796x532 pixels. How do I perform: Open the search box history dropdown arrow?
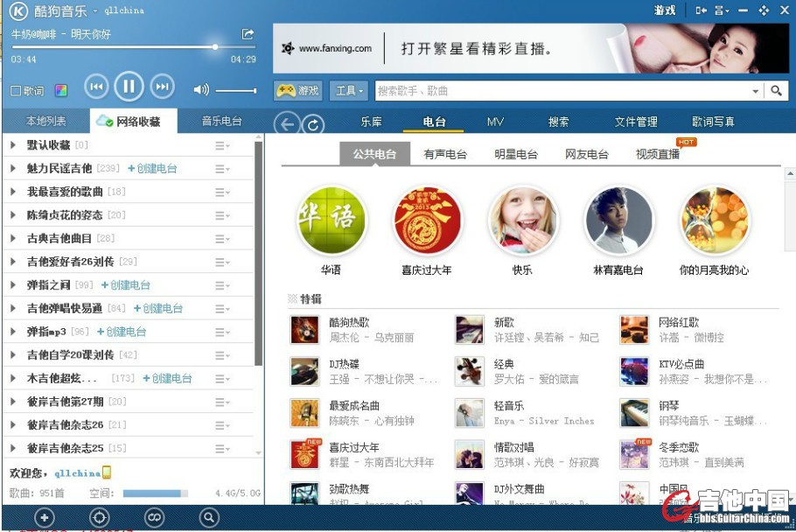[x=756, y=91]
